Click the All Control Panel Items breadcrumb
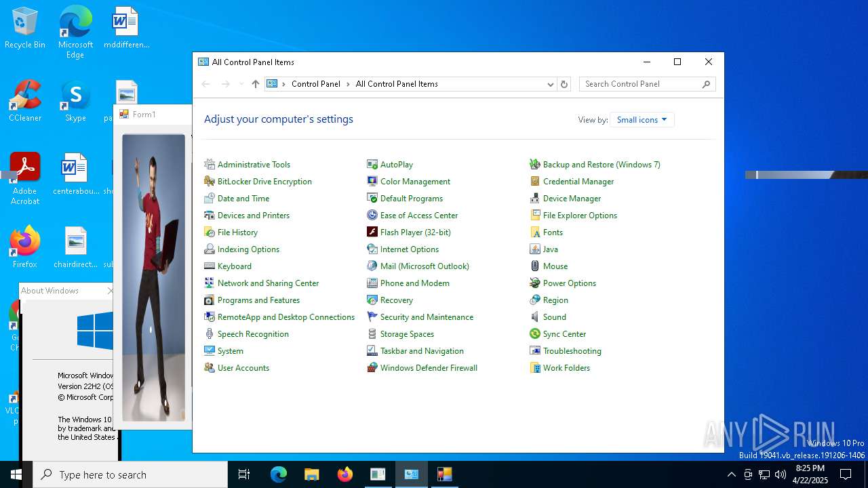This screenshot has width=868, height=488. tap(397, 84)
